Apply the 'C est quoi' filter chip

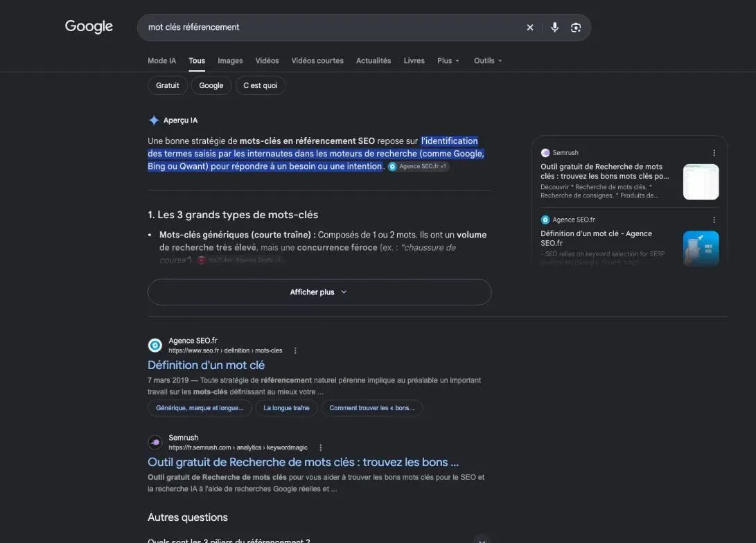coord(261,85)
